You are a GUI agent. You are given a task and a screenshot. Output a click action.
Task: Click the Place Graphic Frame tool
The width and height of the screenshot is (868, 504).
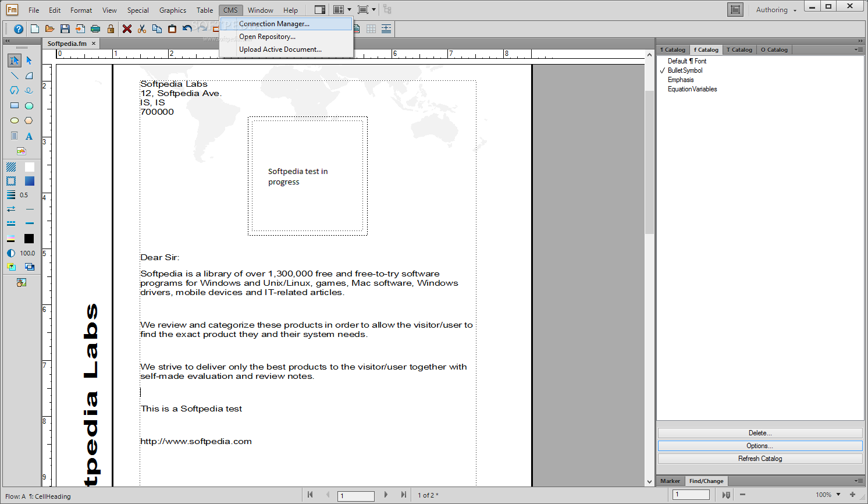[22, 151]
